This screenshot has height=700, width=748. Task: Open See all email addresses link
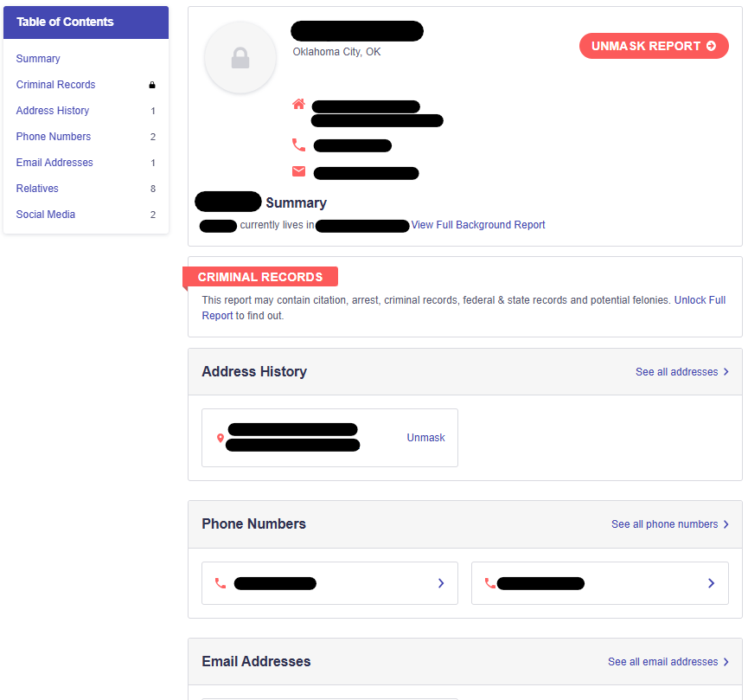pos(668,662)
